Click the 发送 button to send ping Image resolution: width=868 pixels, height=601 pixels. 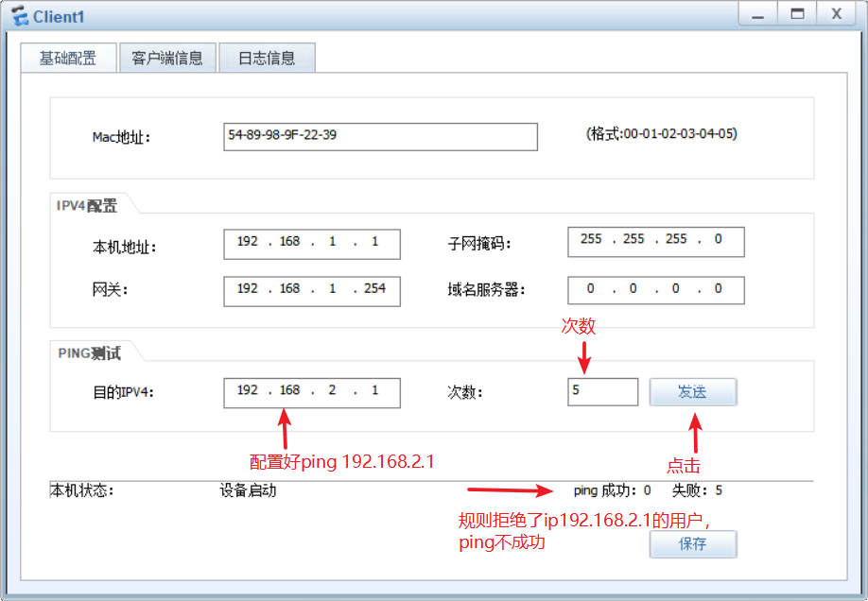point(693,392)
